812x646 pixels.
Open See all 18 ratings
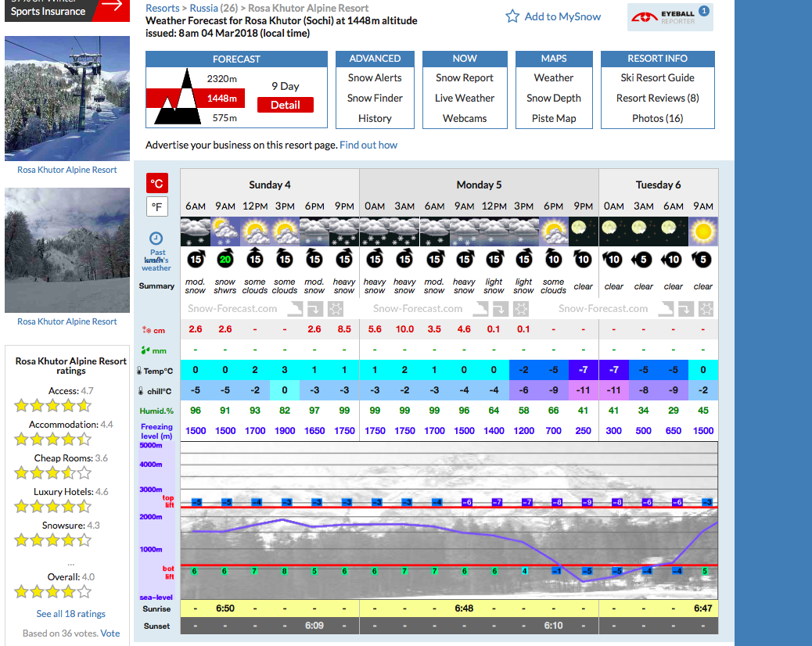tap(71, 614)
